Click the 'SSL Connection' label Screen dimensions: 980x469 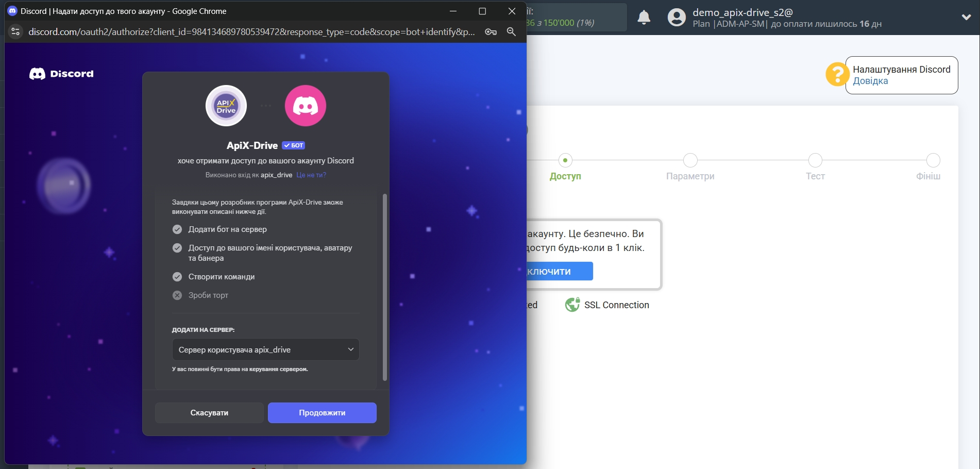616,305
